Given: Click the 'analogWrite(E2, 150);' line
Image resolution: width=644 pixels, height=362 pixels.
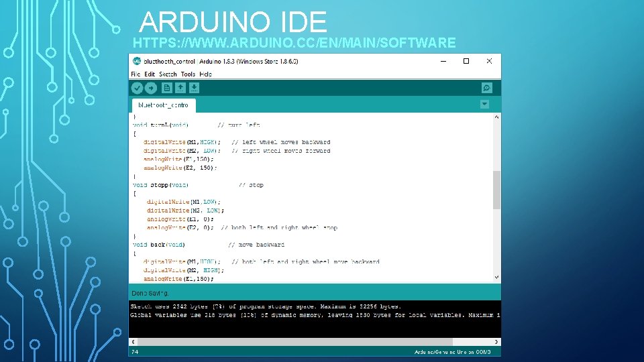Looking at the screenshot, I should pos(180,168).
